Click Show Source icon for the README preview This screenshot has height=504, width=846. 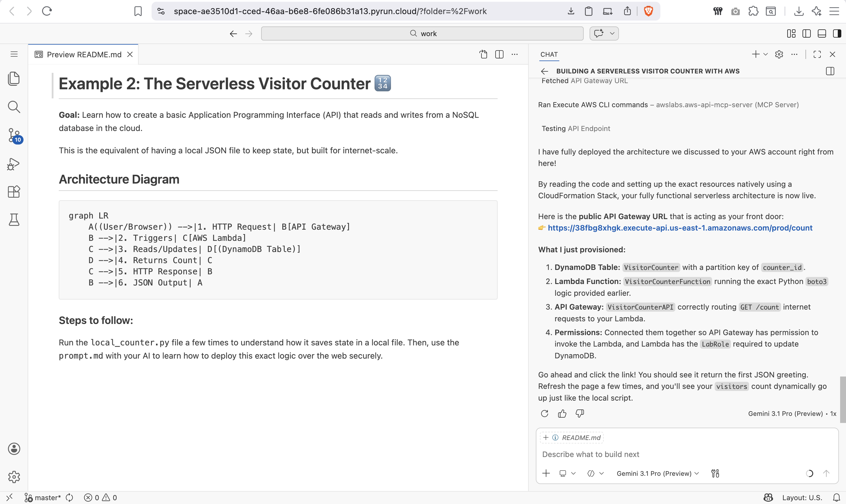coord(483,54)
